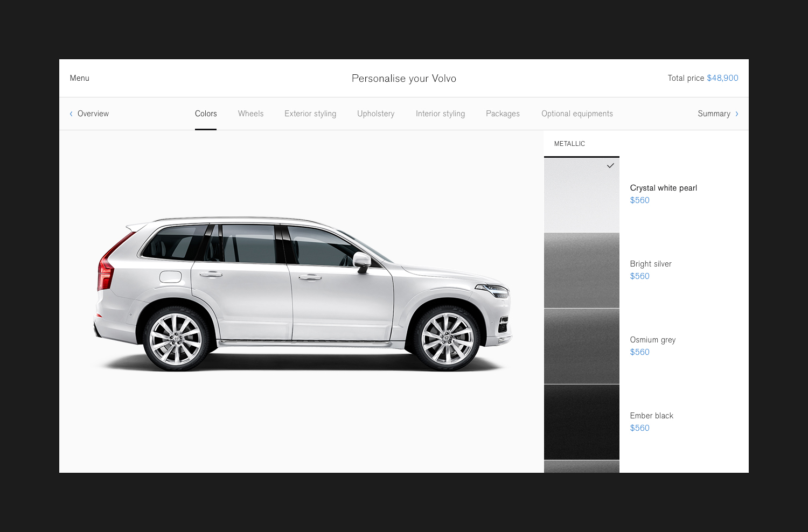
Task: Click the total price $48,900 value
Action: [723, 78]
